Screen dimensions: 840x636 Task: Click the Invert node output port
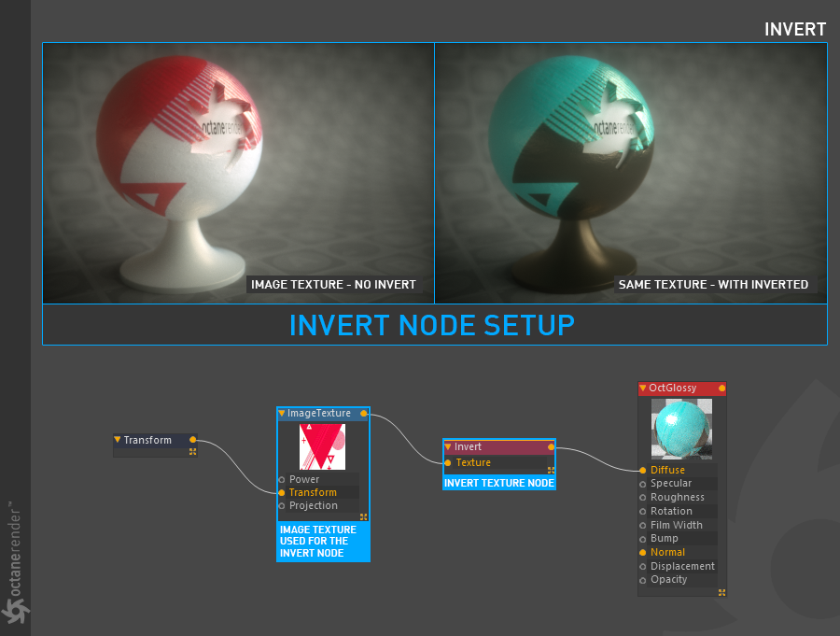click(x=551, y=447)
